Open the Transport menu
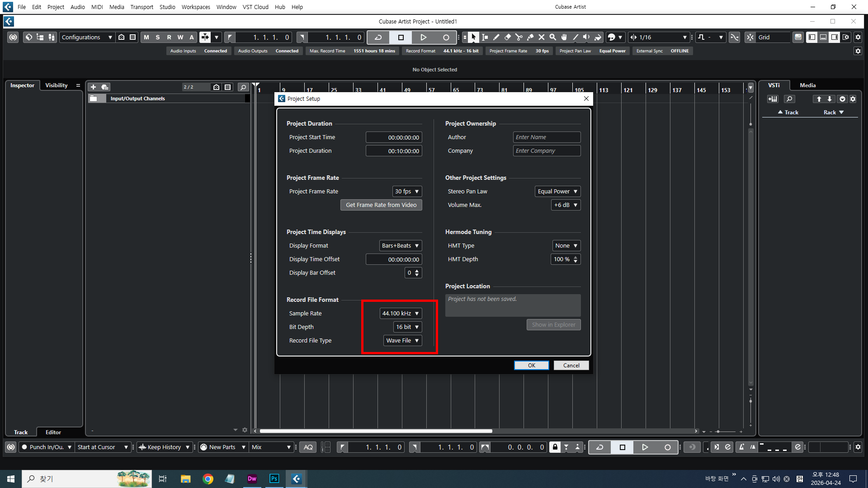The image size is (868, 488). 142,7
